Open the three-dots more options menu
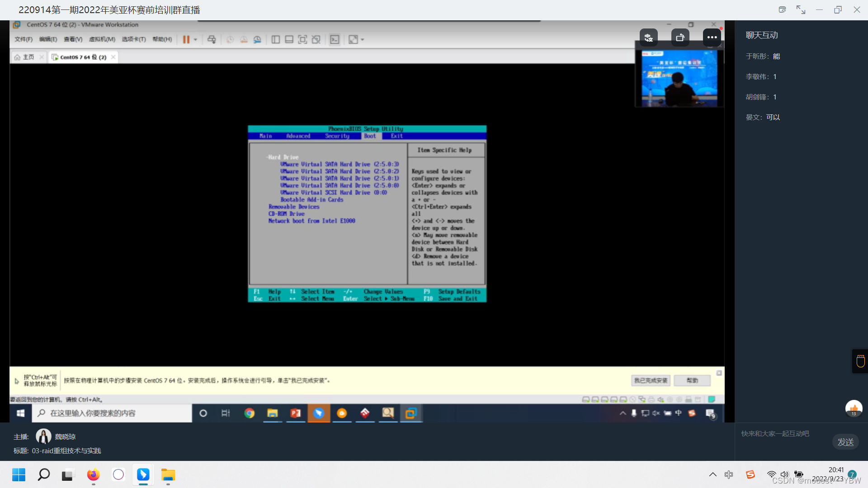The image size is (868, 488). coord(712,38)
